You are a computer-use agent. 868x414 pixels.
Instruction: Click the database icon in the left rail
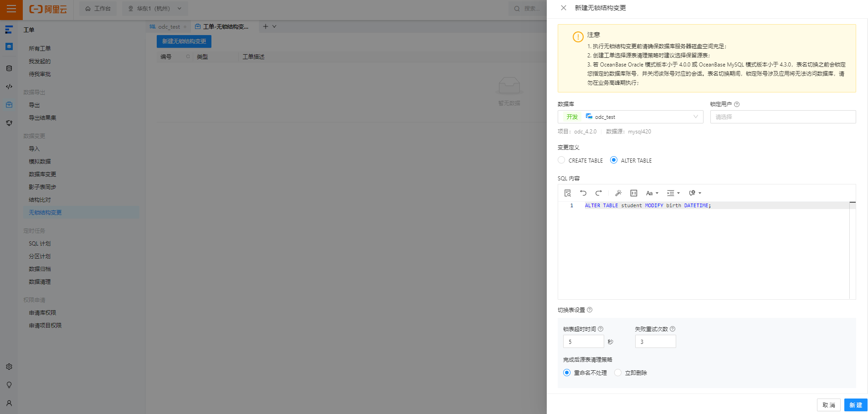click(x=9, y=68)
